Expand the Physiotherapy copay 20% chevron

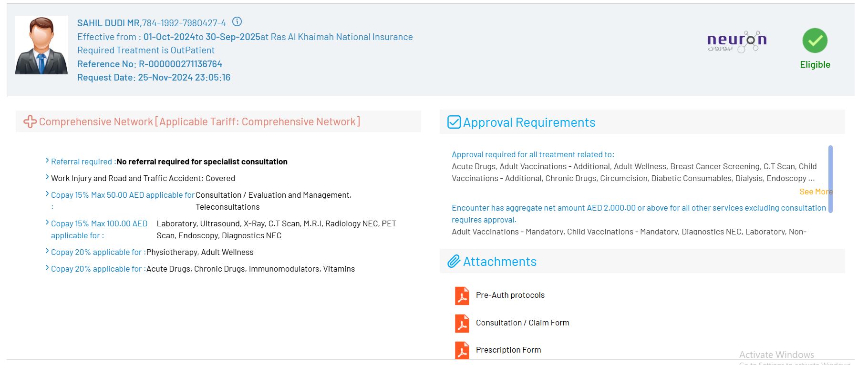point(47,251)
